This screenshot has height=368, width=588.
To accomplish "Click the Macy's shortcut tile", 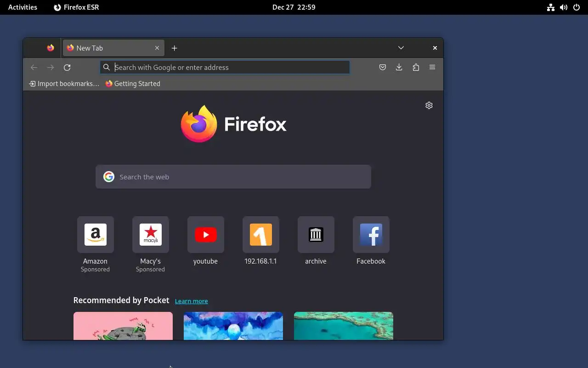I will 151,235.
